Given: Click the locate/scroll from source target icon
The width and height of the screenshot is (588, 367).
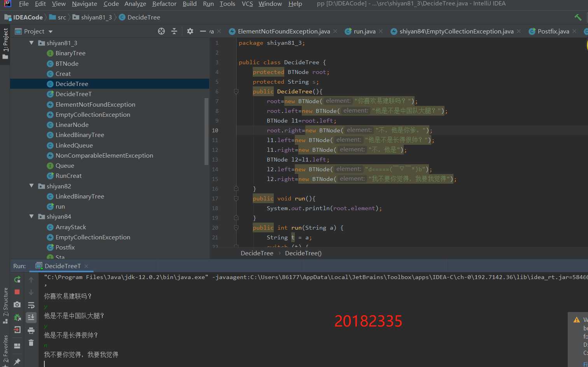Looking at the screenshot, I should tap(161, 31).
